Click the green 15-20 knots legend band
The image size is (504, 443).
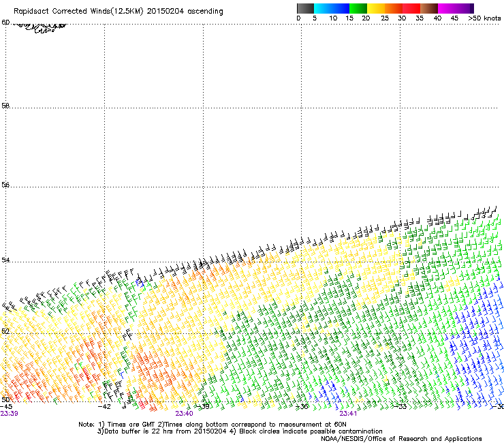[358, 8]
